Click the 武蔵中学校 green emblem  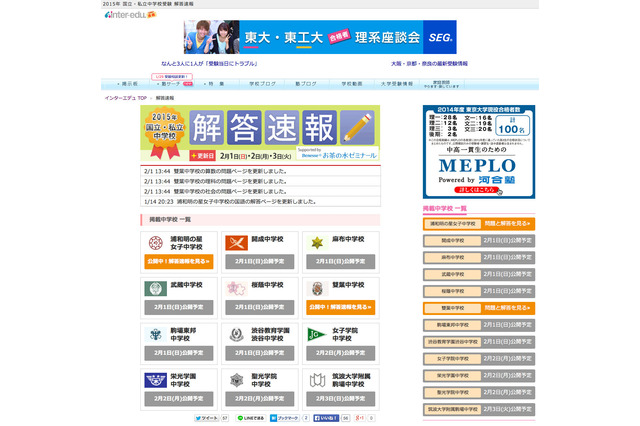(x=156, y=288)
